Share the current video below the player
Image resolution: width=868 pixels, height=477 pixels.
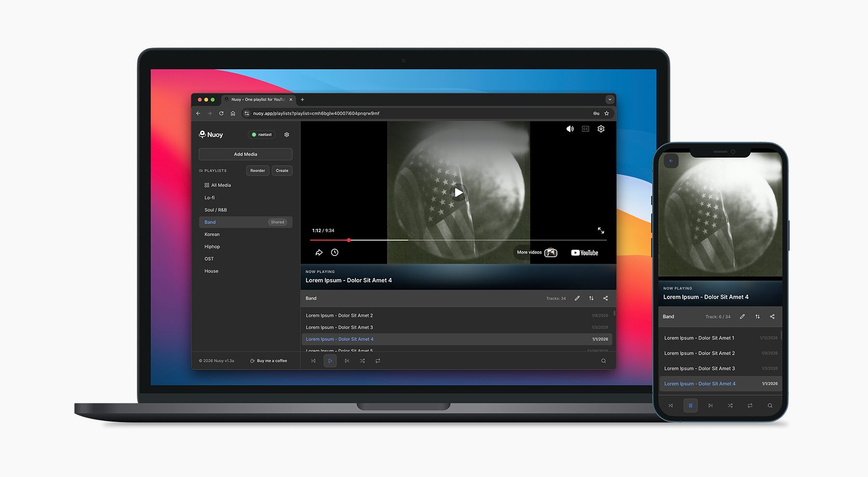[319, 252]
